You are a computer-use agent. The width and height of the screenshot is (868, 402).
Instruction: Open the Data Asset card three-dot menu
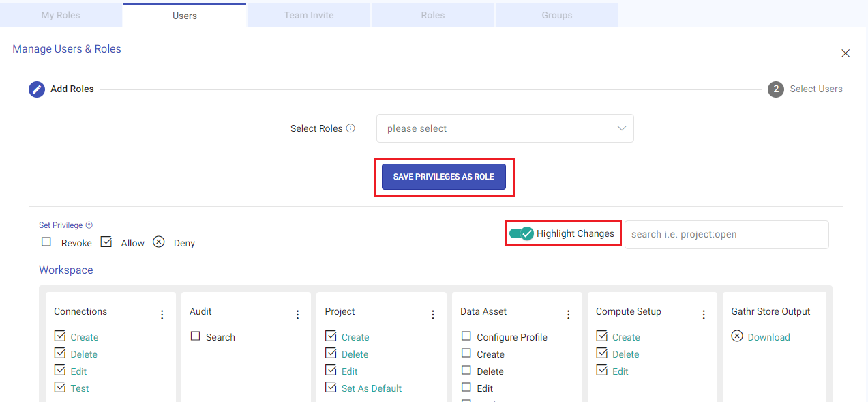click(569, 315)
